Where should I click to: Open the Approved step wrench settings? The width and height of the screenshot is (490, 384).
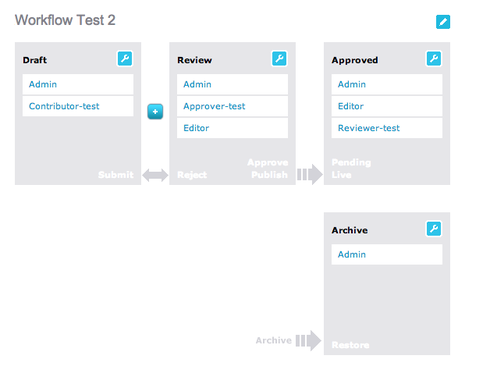pos(434,59)
